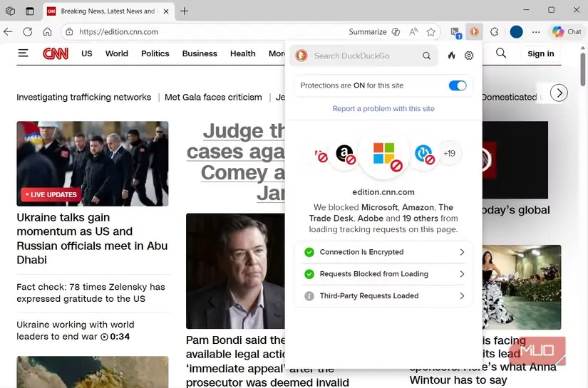
Task: Open the workspaces icon in title bar
Action: pyautogui.click(x=10, y=11)
